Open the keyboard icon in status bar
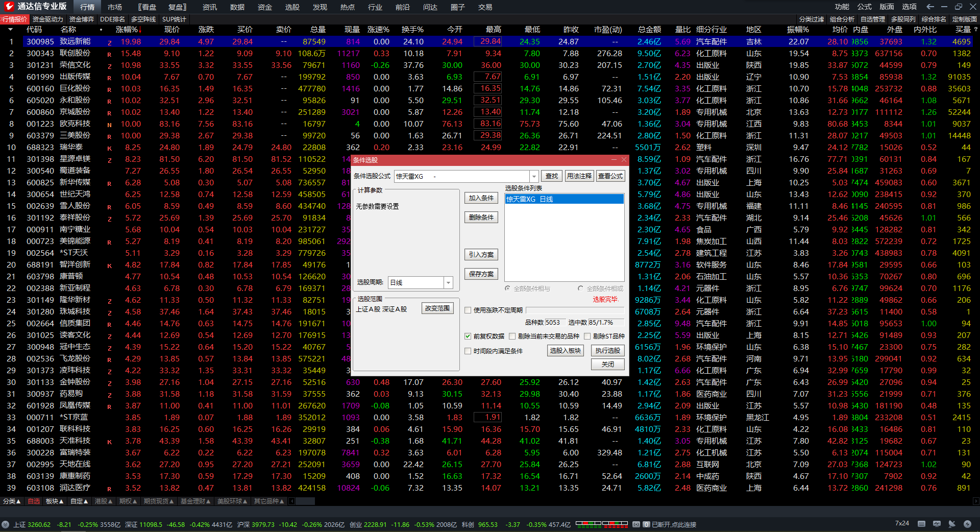 point(921,524)
